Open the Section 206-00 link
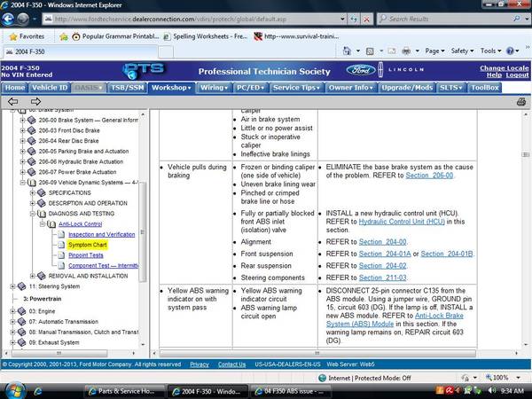532x399 pixels. tap(429, 176)
